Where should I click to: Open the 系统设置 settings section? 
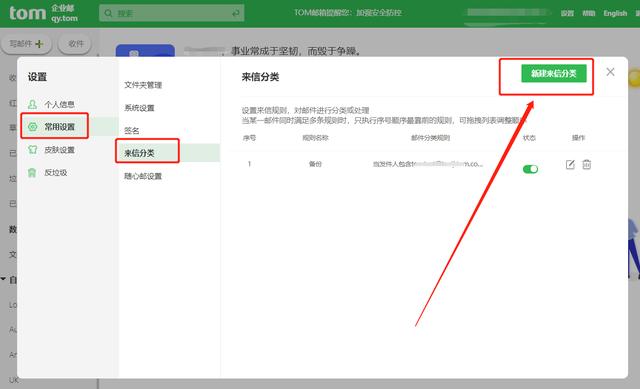click(139, 108)
